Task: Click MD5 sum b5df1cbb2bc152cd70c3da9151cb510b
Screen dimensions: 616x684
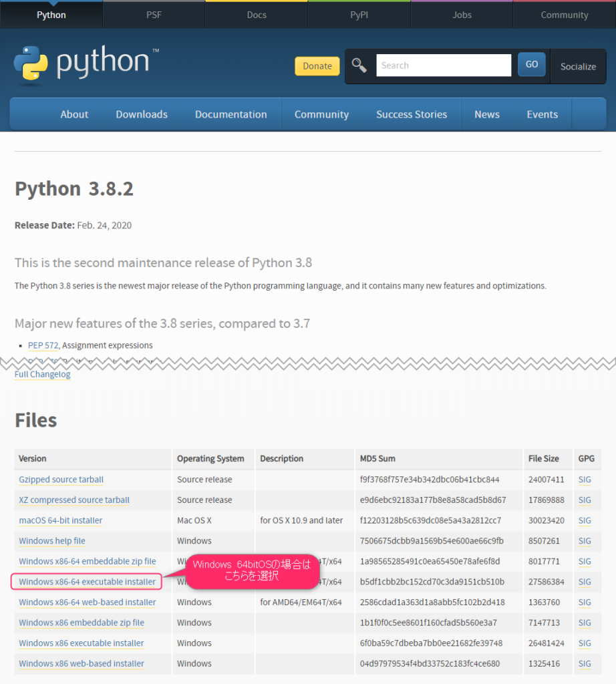Action: pyautogui.click(x=432, y=582)
